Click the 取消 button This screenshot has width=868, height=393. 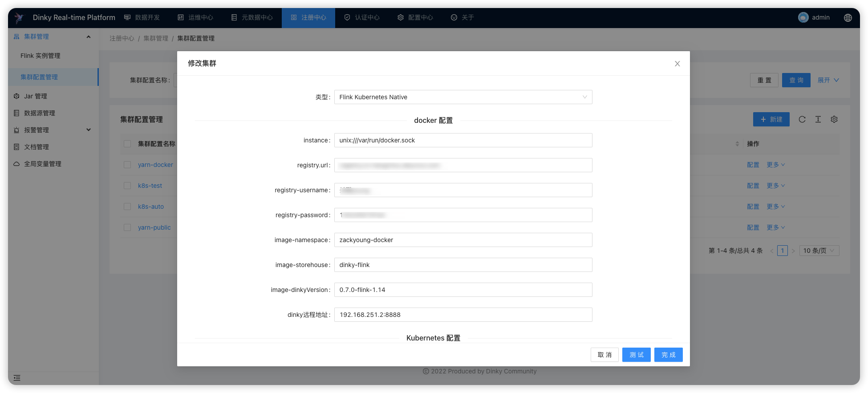point(604,355)
